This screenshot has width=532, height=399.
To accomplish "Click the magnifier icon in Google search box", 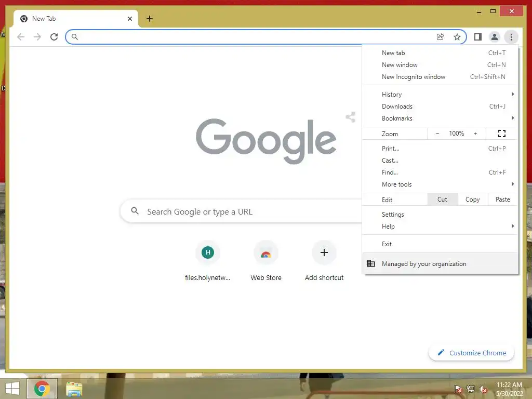I will (x=135, y=211).
